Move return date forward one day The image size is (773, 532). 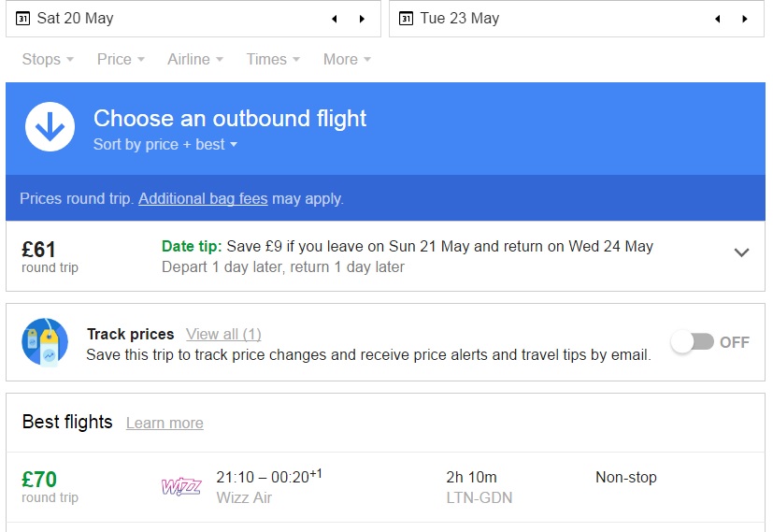[x=745, y=19]
